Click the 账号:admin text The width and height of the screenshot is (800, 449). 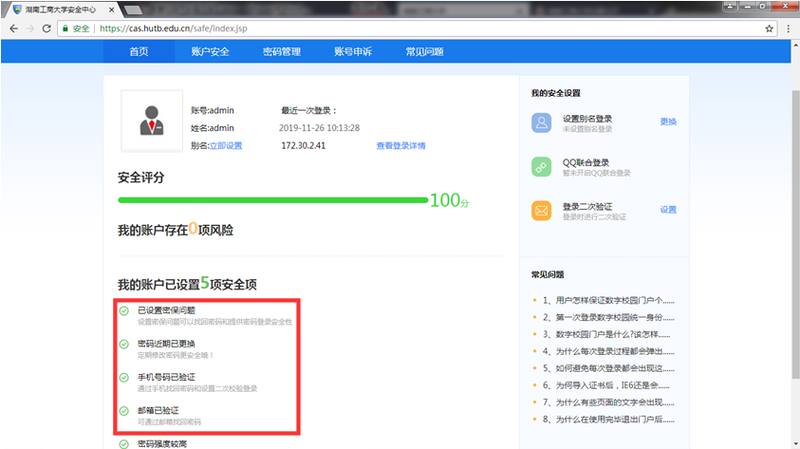tap(213, 111)
